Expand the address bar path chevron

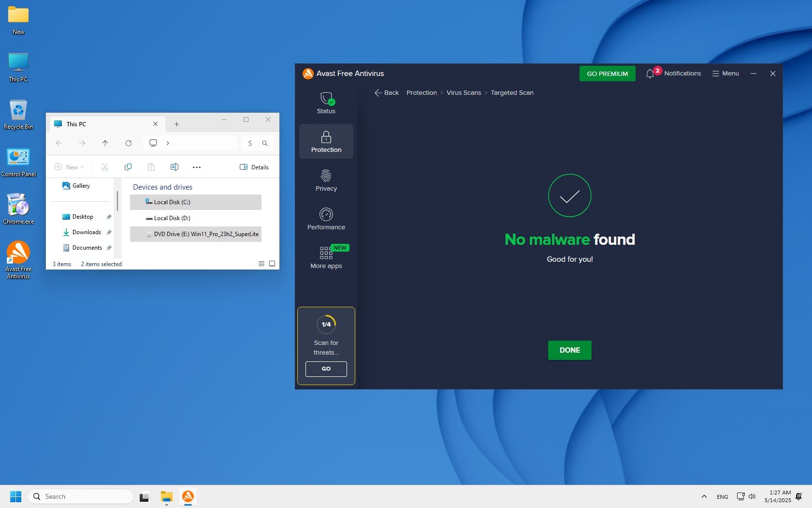pos(168,143)
